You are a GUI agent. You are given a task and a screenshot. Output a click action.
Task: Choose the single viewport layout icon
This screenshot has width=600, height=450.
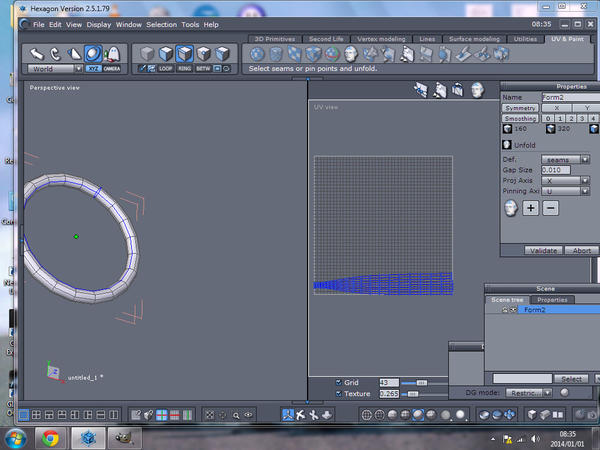pyautogui.click(x=24, y=415)
